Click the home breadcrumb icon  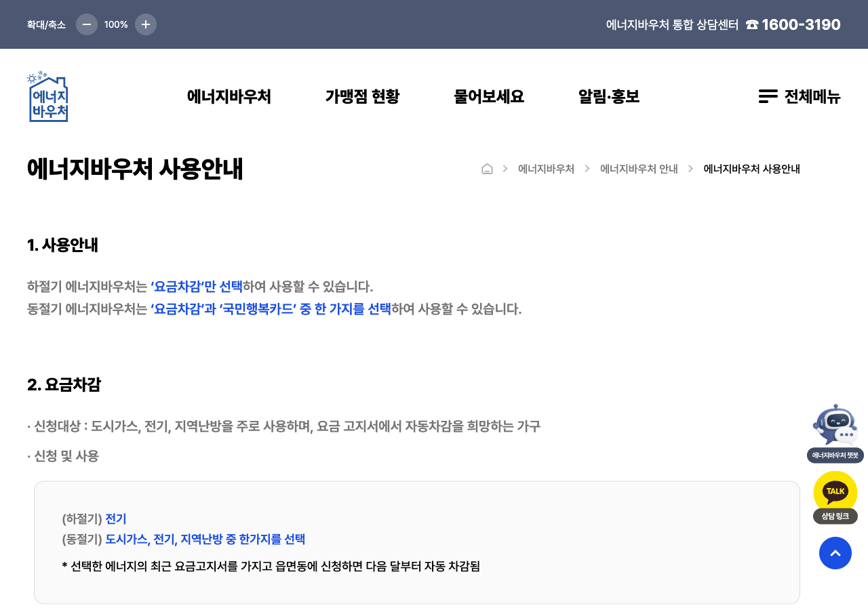(487, 169)
